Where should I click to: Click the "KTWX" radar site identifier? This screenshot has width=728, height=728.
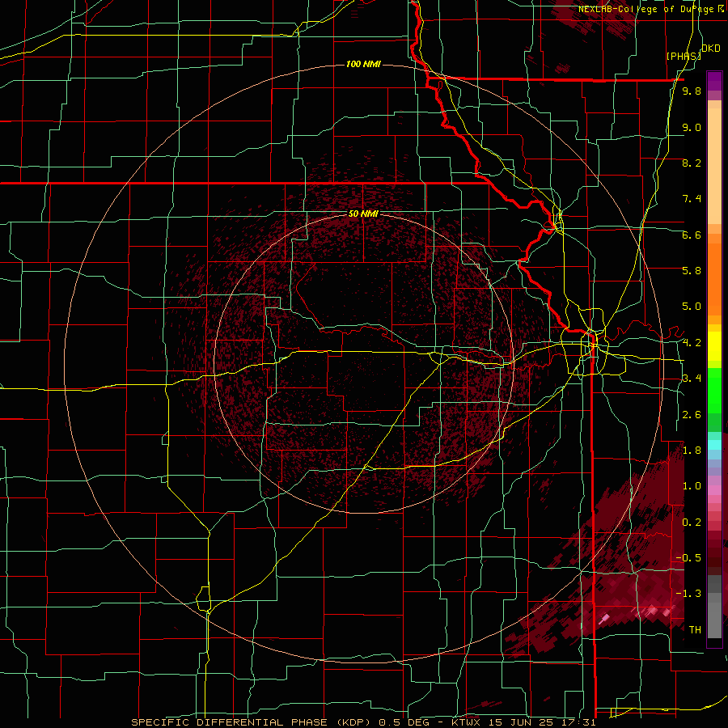468,722
